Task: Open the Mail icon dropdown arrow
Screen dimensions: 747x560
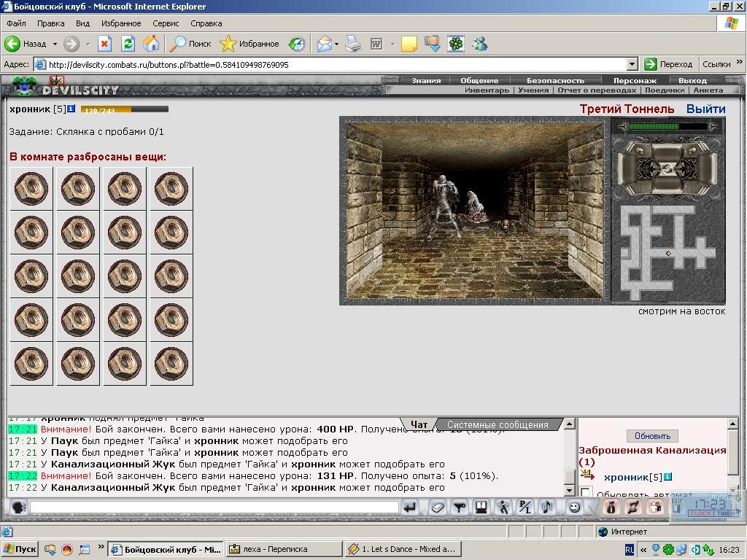Action: [x=336, y=44]
